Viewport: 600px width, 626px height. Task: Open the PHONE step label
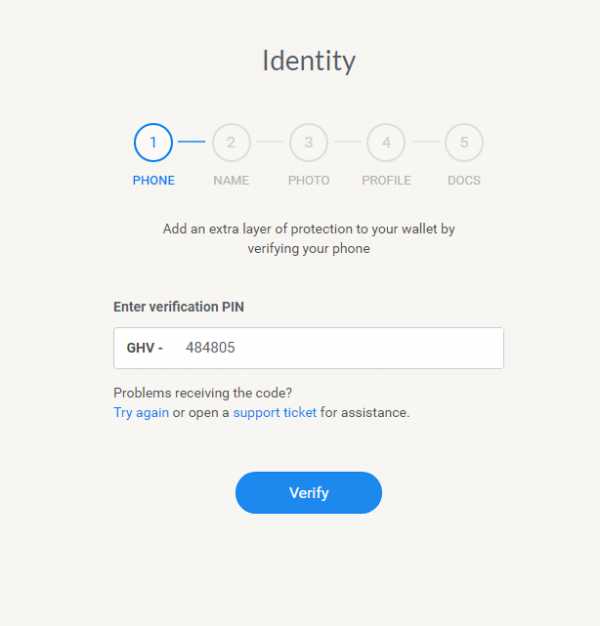pos(153,181)
